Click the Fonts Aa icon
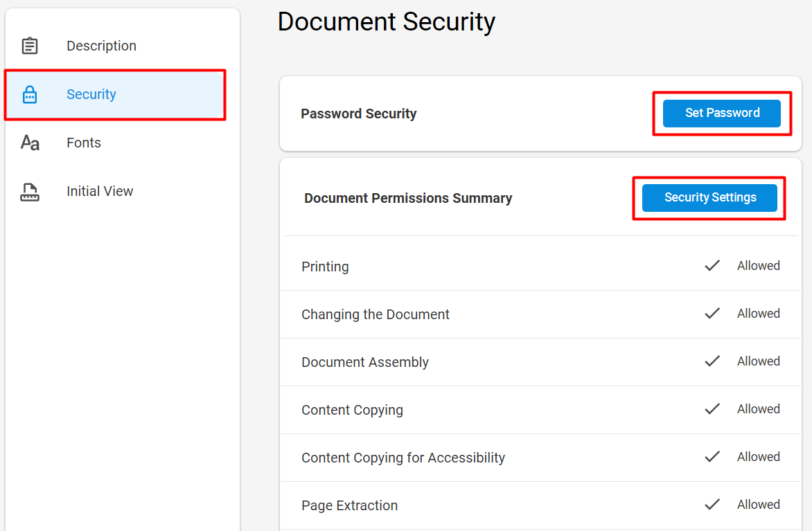Screen dimensions: 812x531 tap(30, 143)
